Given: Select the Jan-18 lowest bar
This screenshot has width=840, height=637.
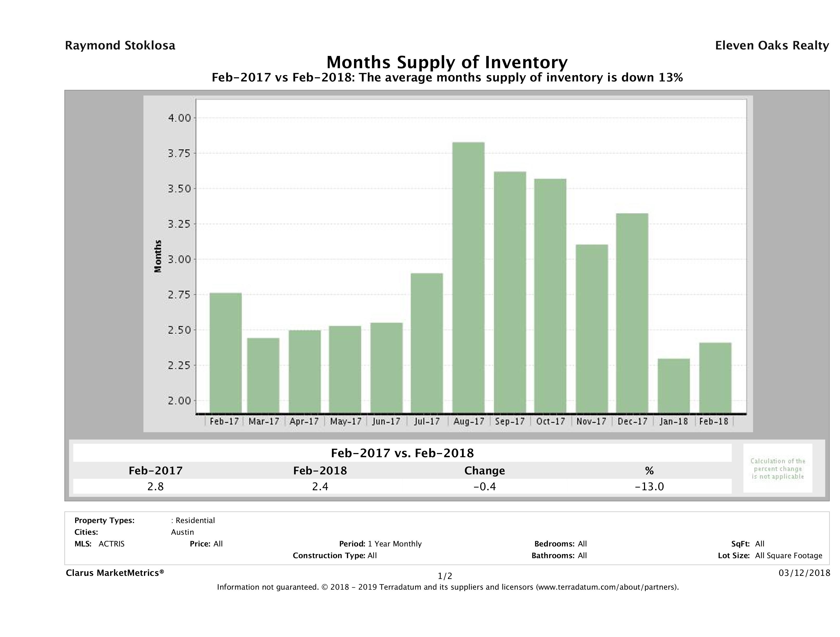Looking at the screenshot, I should click(674, 385).
